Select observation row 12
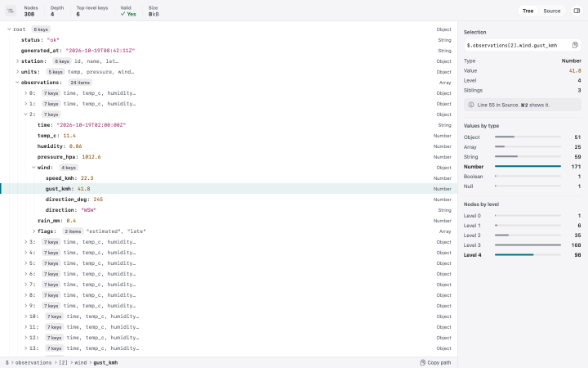Image resolution: width=588 pixels, height=368 pixels. pyautogui.click(x=229, y=338)
